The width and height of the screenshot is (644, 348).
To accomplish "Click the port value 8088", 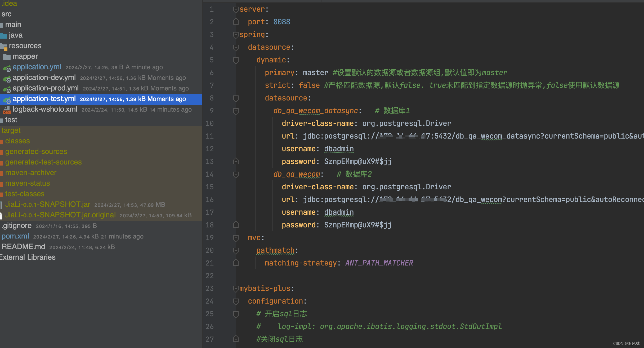I will pos(282,22).
